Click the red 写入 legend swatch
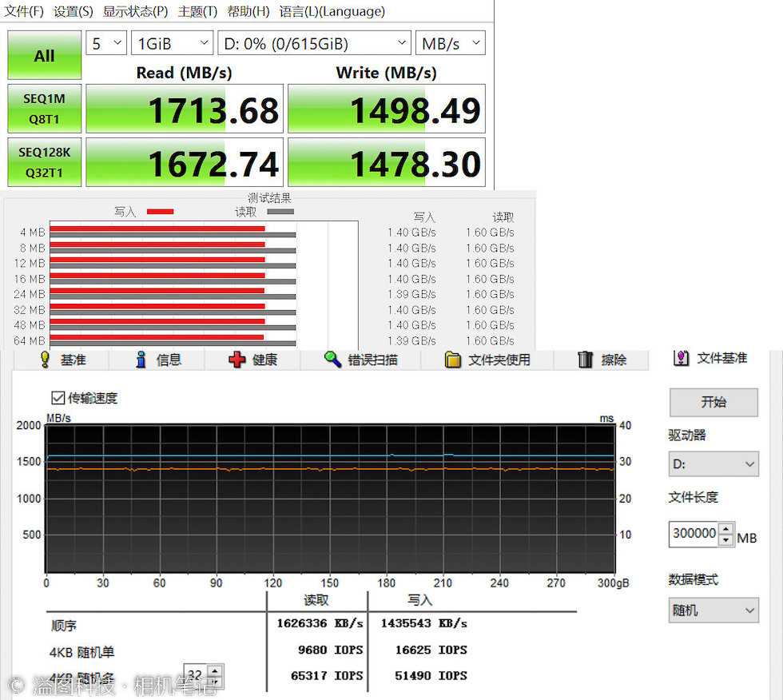Image resolution: width=783 pixels, height=700 pixels. [x=161, y=212]
